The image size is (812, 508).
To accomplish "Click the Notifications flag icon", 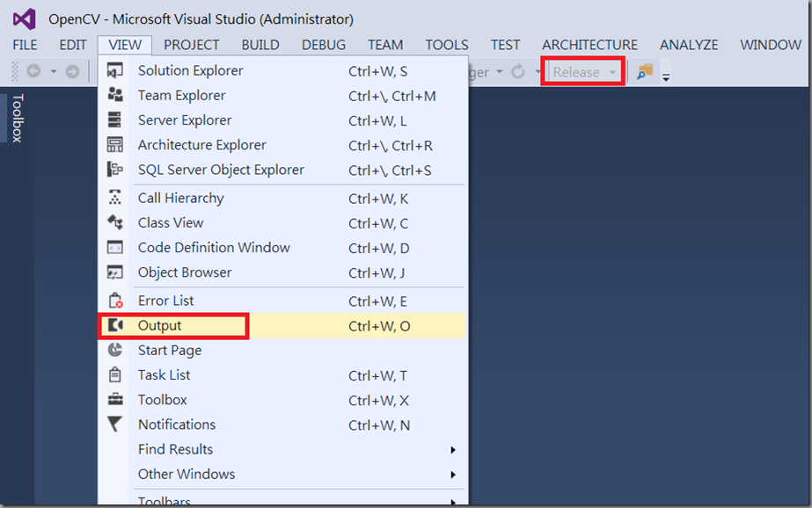I will click(x=114, y=425).
